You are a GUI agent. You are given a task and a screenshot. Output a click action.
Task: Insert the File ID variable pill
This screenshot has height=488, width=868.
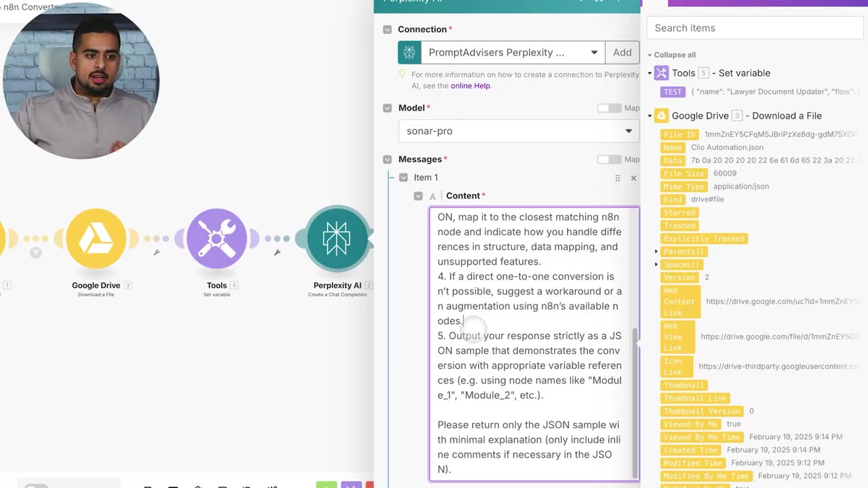pyautogui.click(x=679, y=135)
